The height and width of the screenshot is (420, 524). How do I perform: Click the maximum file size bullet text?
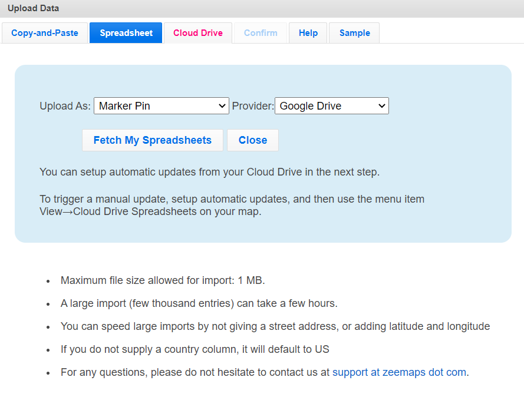coord(163,280)
